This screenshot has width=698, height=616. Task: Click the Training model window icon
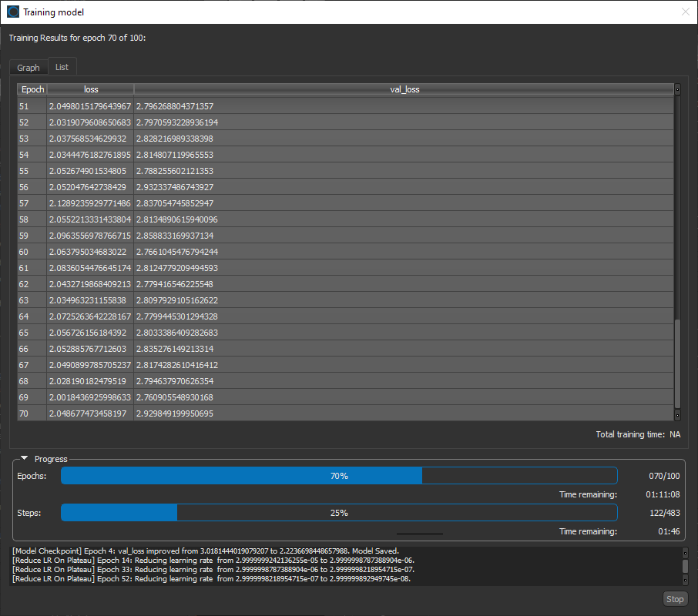[13, 12]
